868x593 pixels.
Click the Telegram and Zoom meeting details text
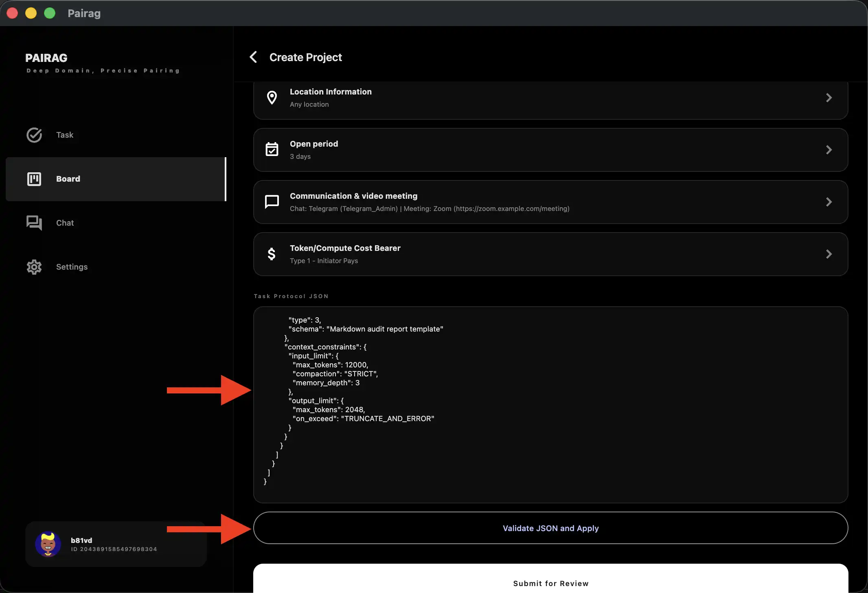point(430,209)
